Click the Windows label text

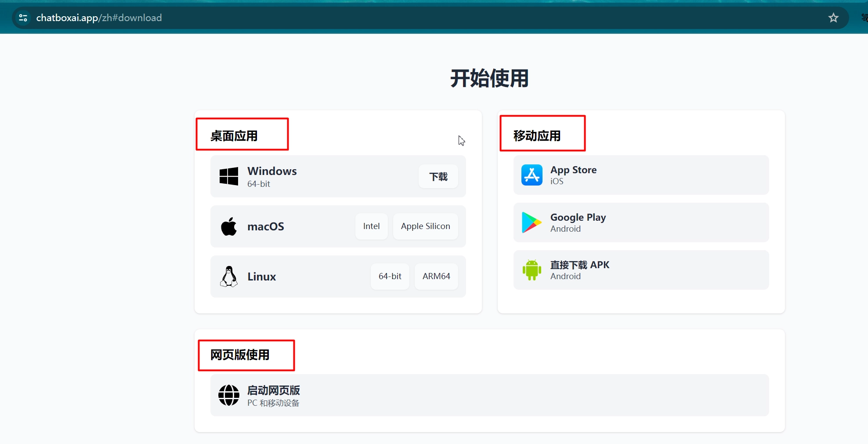[272, 171]
